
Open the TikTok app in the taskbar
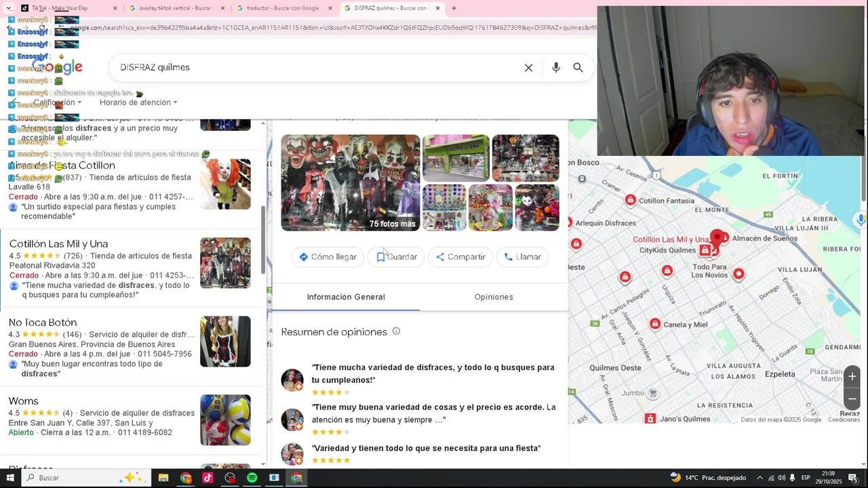pyautogui.click(x=208, y=478)
